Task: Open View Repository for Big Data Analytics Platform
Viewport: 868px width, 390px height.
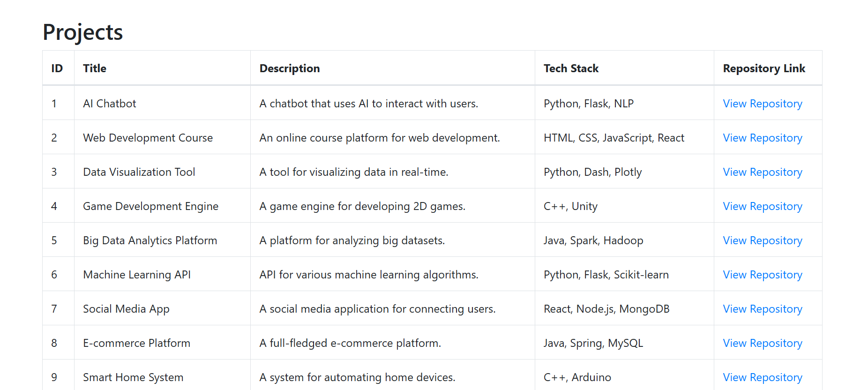Action: coord(763,240)
